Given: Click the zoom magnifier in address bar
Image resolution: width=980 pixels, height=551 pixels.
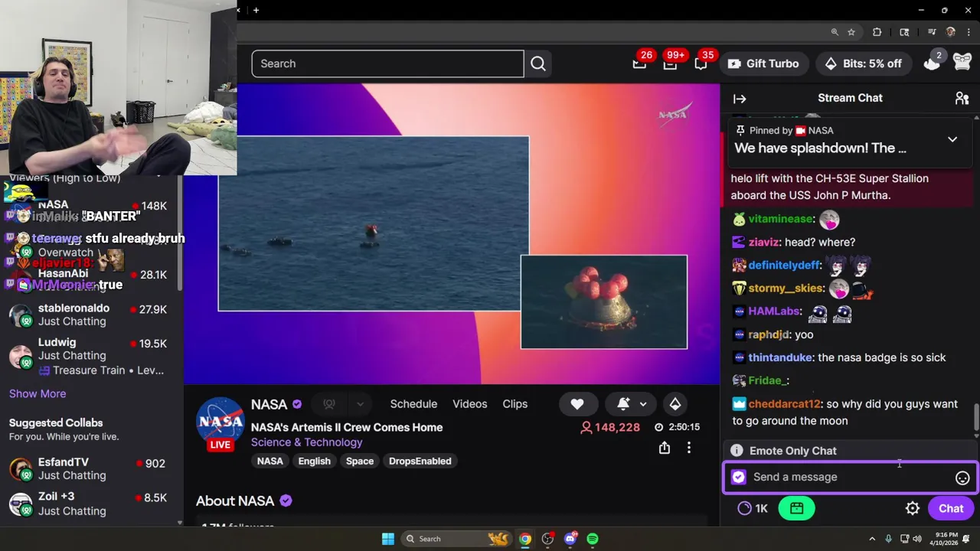Looking at the screenshot, I should click(x=835, y=32).
